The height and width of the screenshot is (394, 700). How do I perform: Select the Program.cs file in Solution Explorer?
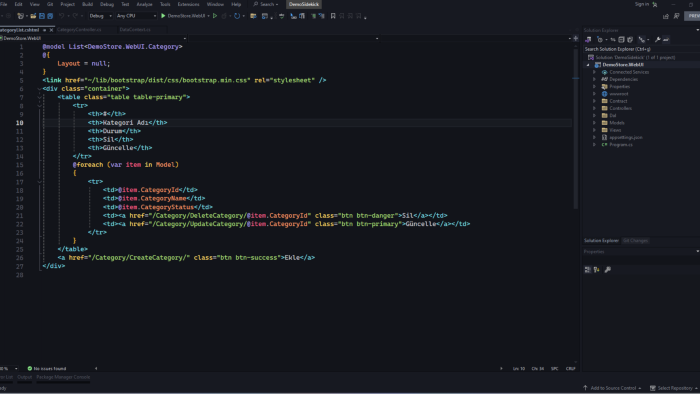pos(621,145)
